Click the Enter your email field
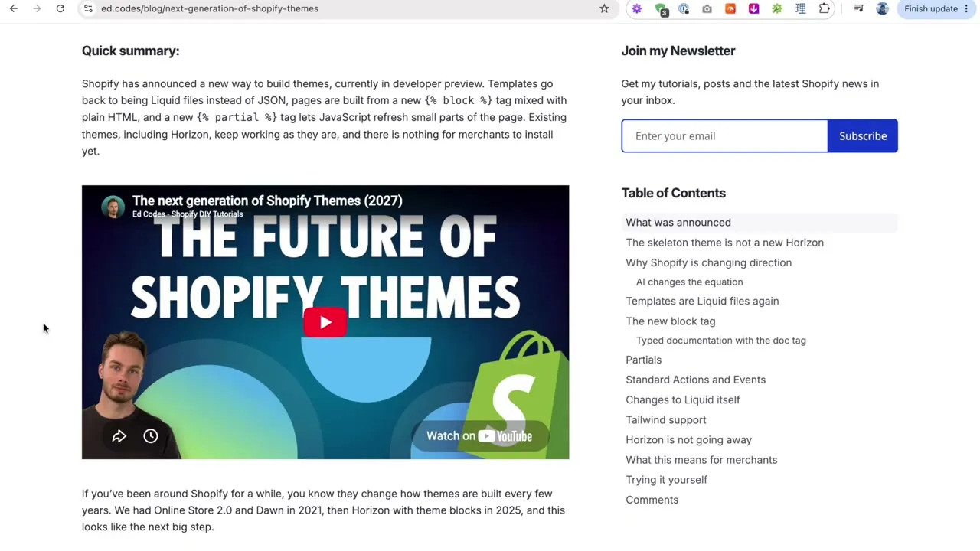This screenshot has height=551, width=980. pos(724,136)
